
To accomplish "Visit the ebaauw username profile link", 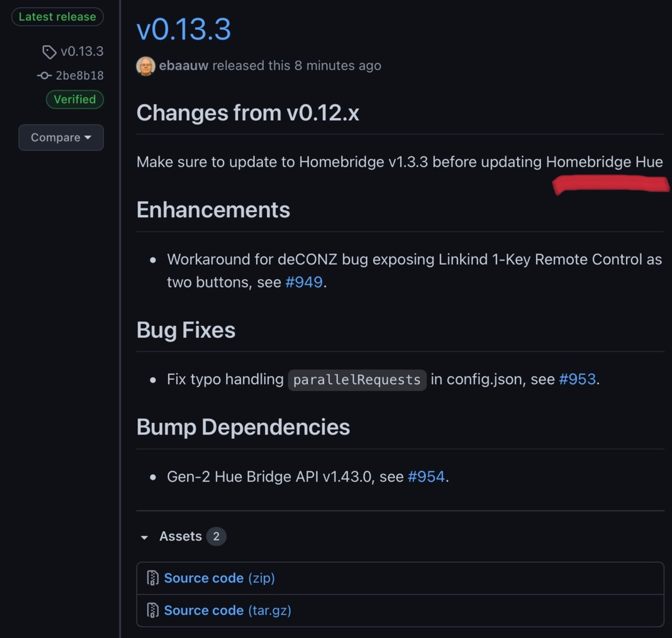I will (184, 65).
